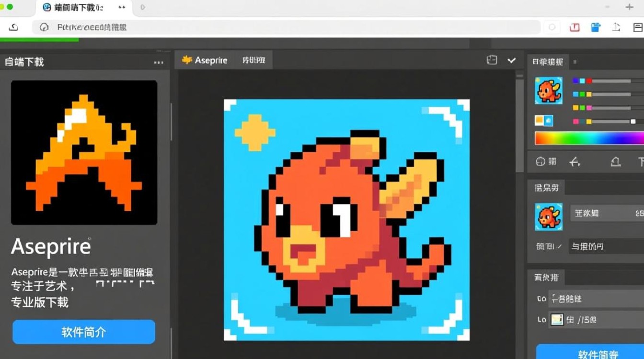Click the circle tool icon below the color spectrum
This screenshot has height=359, width=644.
point(540,162)
